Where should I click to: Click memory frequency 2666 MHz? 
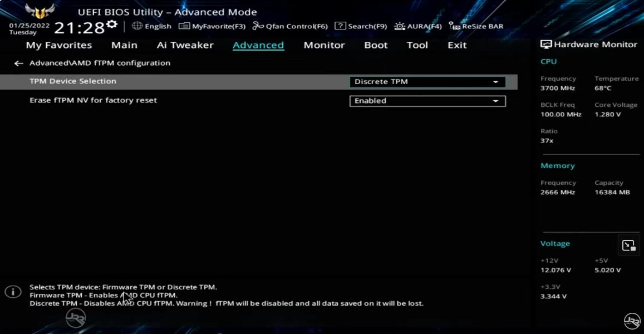click(558, 192)
